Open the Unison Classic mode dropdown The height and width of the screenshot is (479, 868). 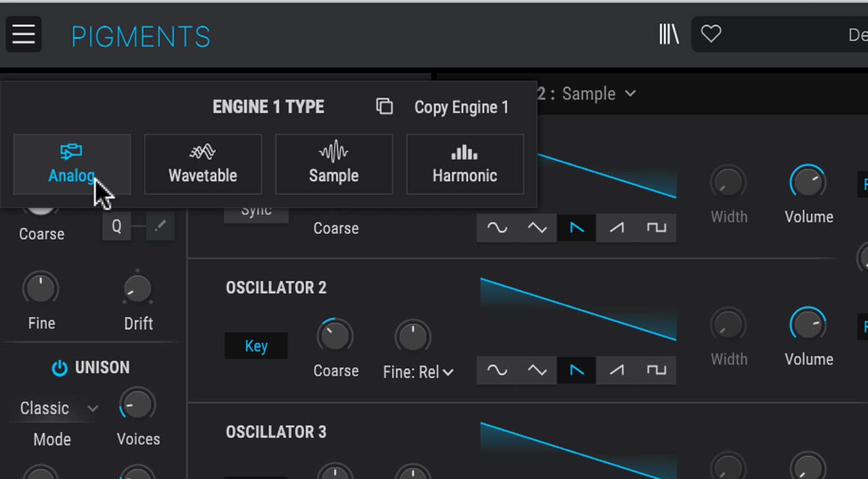click(56, 408)
